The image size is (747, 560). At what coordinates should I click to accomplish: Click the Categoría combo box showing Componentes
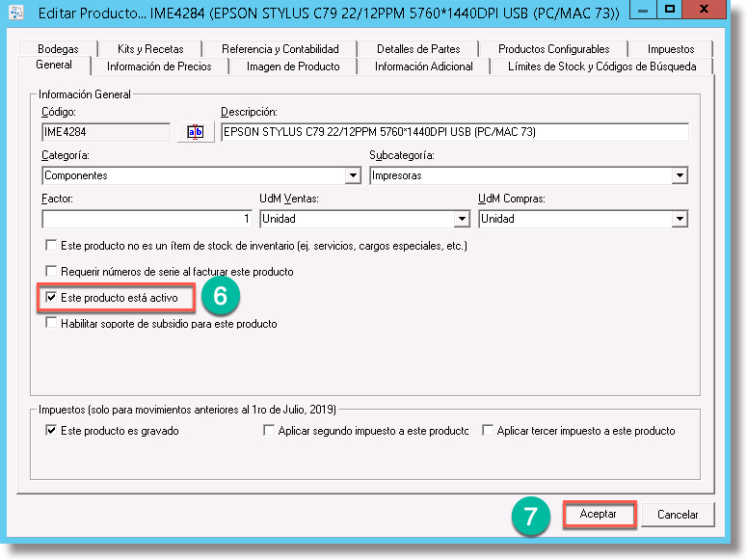[x=201, y=175]
